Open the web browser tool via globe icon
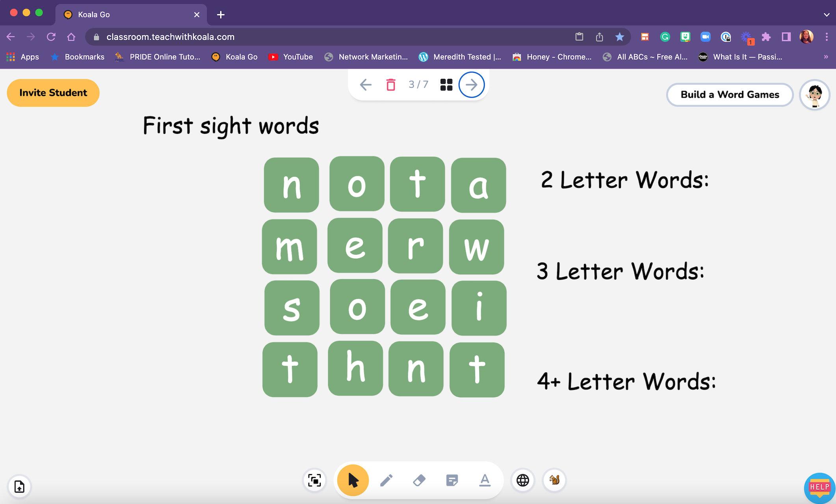Screen dimensions: 836x504 point(523,480)
